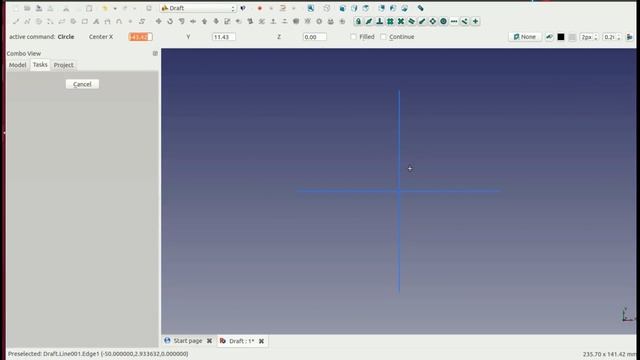The image size is (640, 360).
Task: Click the undo arrow icon
Action: pyautogui.click(x=105, y=8)
